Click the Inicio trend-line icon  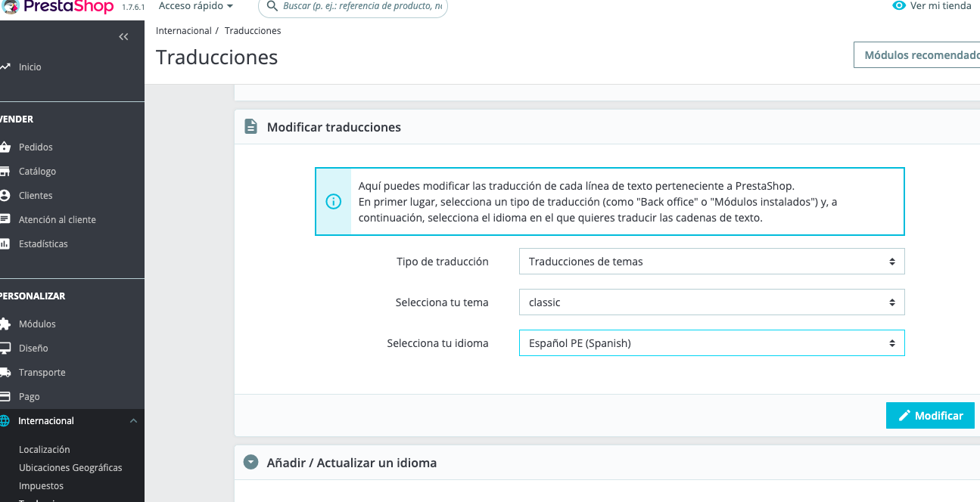[5, 67]
